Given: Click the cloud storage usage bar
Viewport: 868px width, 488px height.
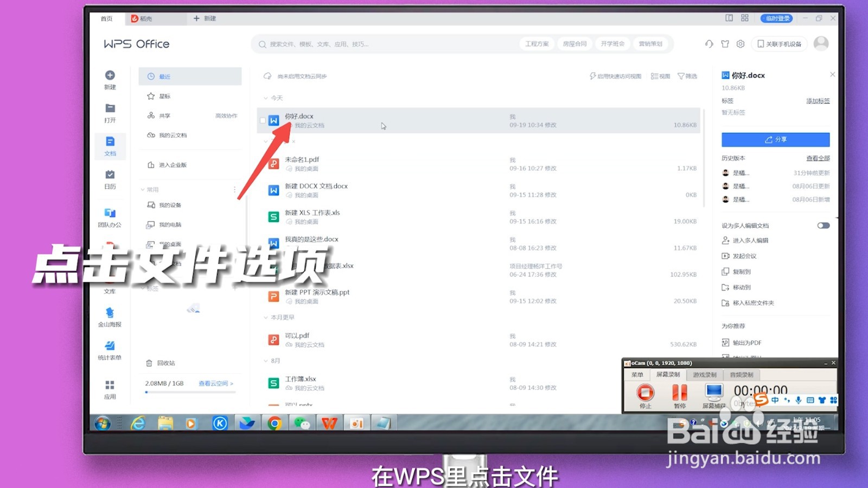Looking at the screenshot, I should 190,392.
